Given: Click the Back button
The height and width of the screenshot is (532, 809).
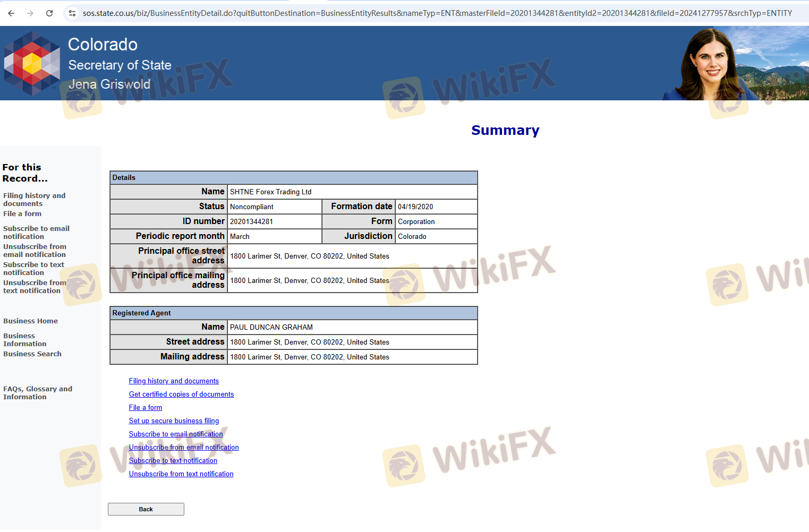Looking at the screenshot, I should click(x=146, y=509).
